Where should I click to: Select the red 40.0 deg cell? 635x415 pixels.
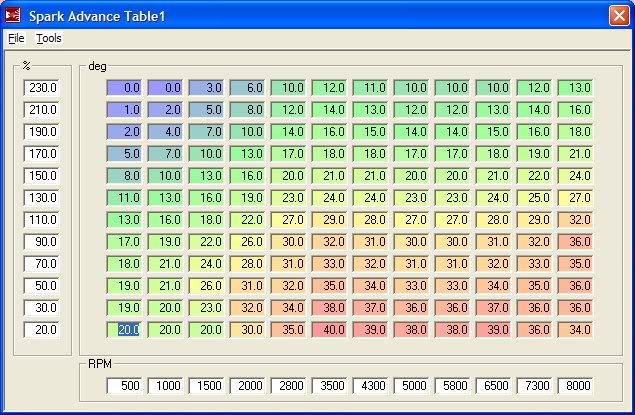pos(329,330)
